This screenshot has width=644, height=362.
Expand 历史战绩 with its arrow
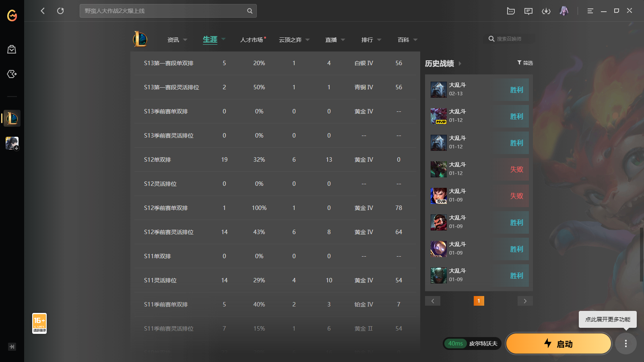460,64
